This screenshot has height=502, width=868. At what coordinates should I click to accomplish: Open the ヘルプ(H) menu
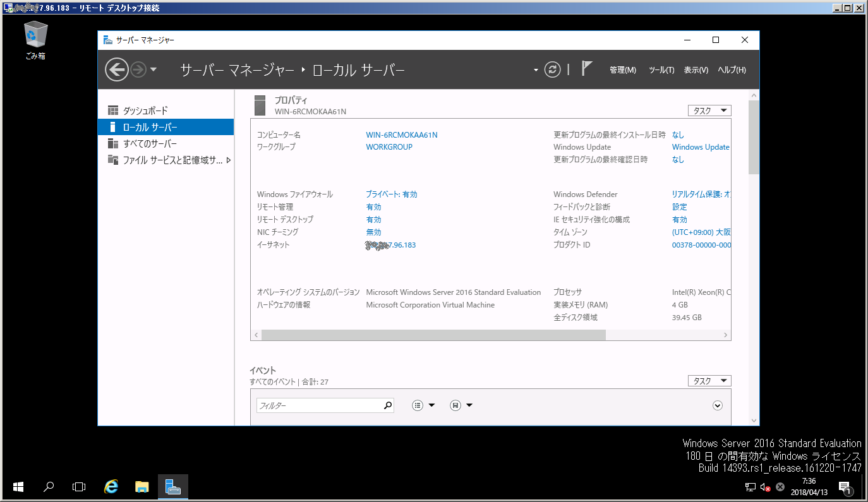pyautogui.click(x=732, y=70)
